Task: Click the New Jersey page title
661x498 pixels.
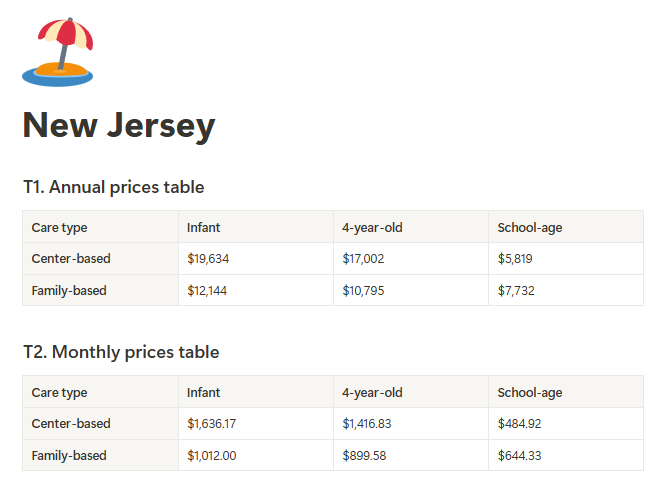Action: tap(119, 125)
